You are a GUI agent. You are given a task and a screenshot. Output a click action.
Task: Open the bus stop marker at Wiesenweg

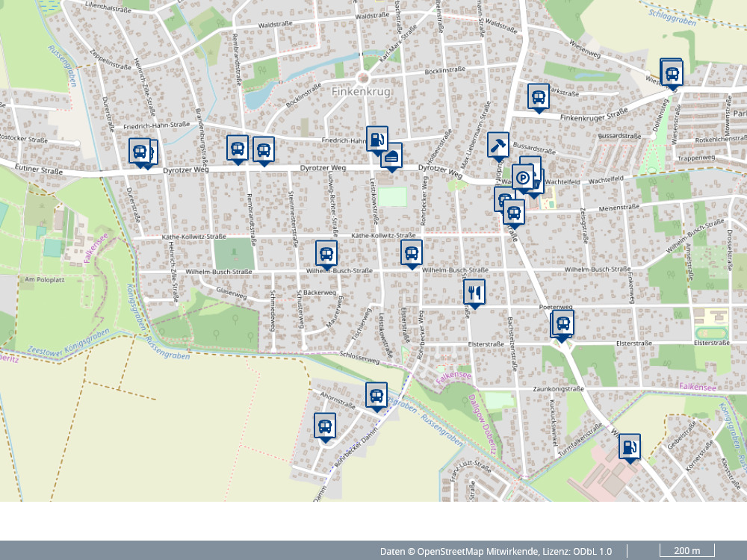(672, 74)
